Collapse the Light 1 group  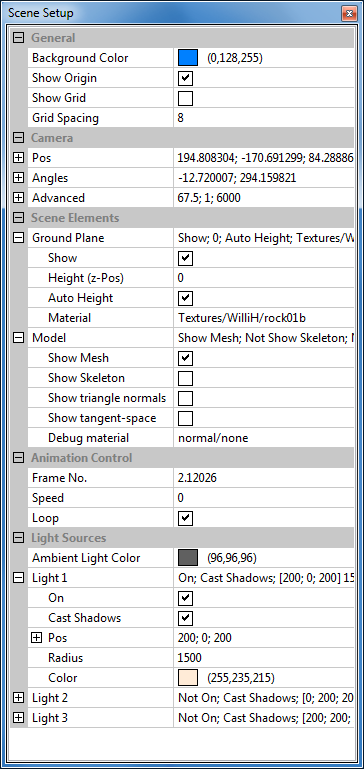point(18,578)
